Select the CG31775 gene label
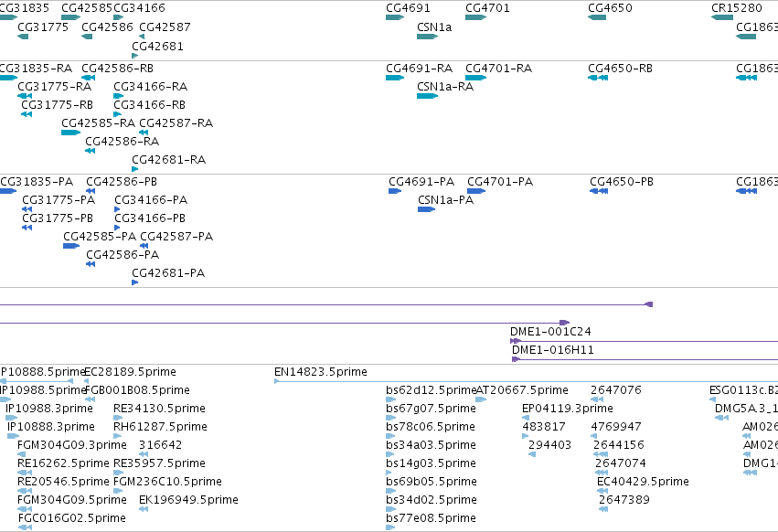The height and width of the screenshot is (532, 778). click(43, 27)
